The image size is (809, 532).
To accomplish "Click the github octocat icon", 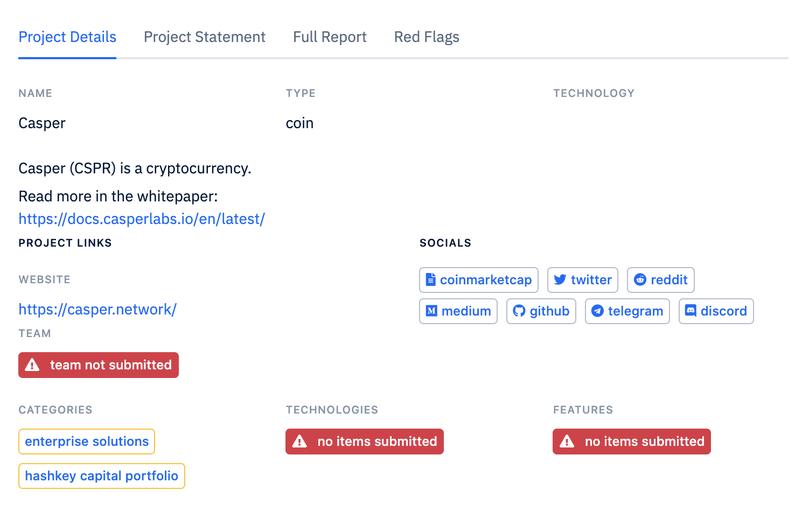I will 519,311.
